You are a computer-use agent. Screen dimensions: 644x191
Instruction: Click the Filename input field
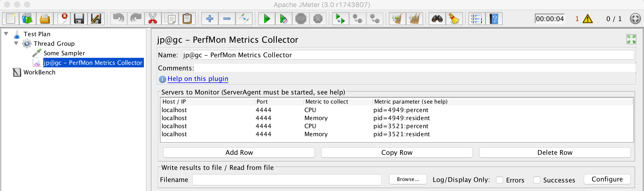287,180
